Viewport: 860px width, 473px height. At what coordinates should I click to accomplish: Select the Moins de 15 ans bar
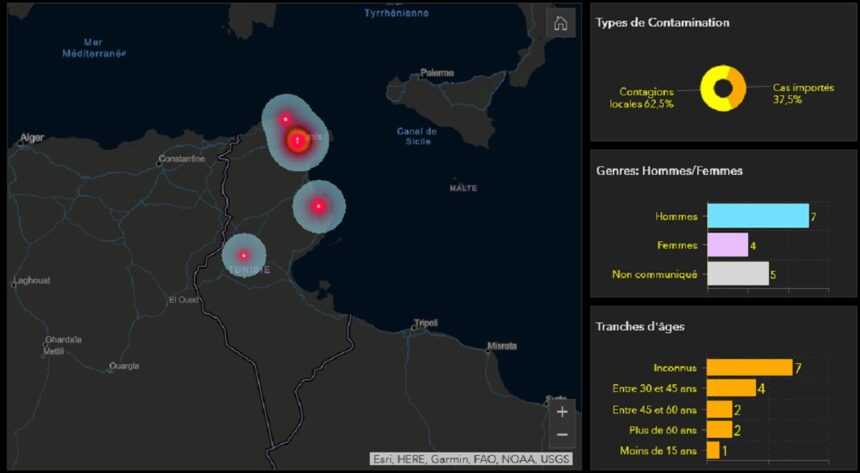(712, 451)
